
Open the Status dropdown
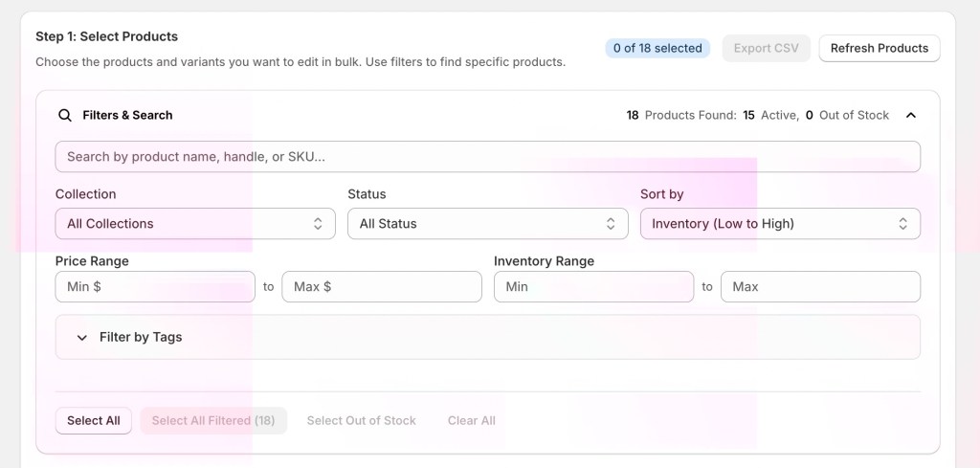487,223
